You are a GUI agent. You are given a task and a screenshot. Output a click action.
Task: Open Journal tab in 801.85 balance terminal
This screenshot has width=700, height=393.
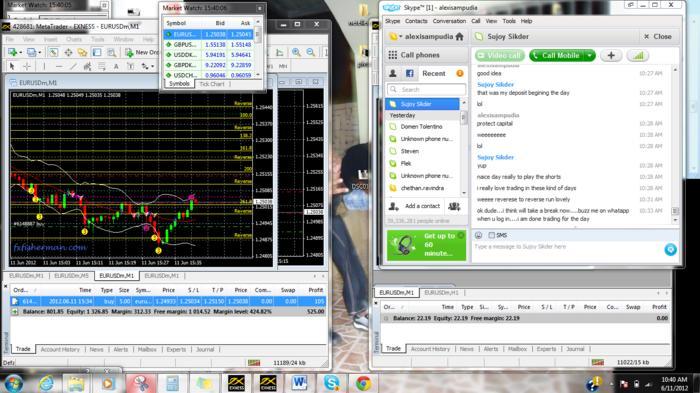coord(205,349)
